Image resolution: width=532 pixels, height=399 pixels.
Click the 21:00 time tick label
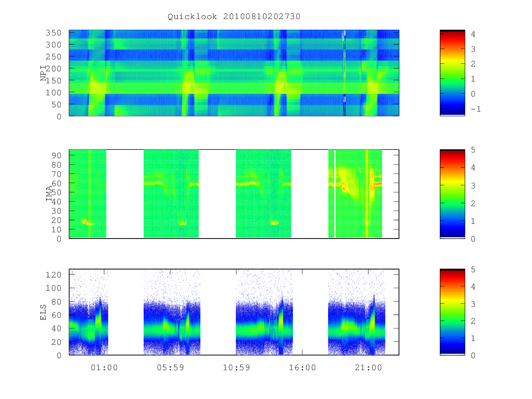click(368, 368)
